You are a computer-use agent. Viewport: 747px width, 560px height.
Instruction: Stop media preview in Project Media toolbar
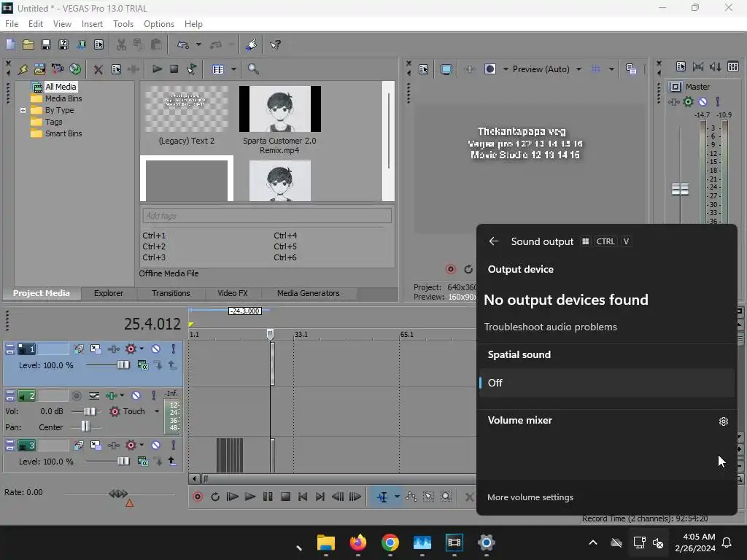[x=174, y=69]
